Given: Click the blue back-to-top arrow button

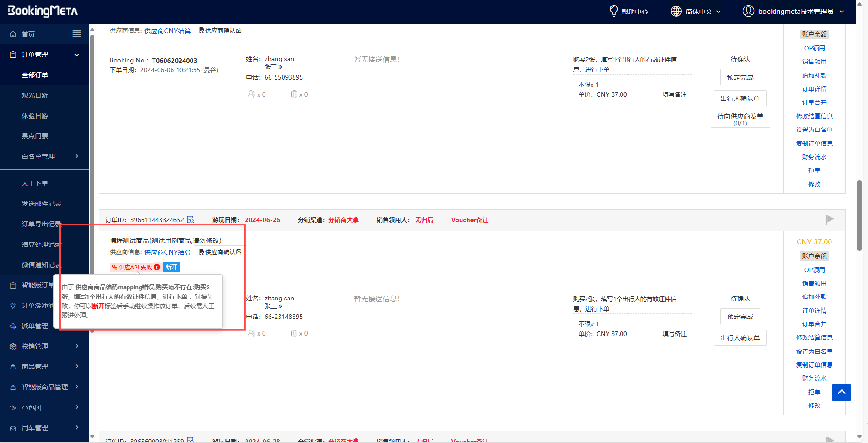Looking at the screenshot, I should pyautogui.click(x=841, y=392).
